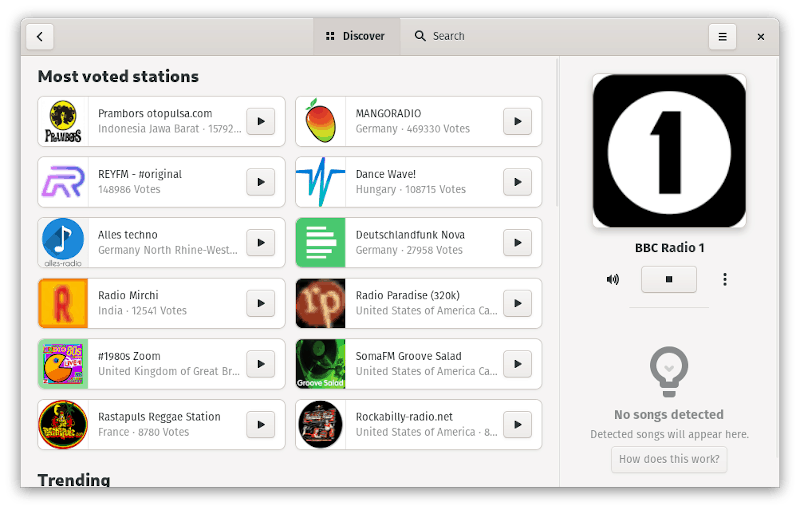Play the #1980s Zoom station

click(261, 364)
